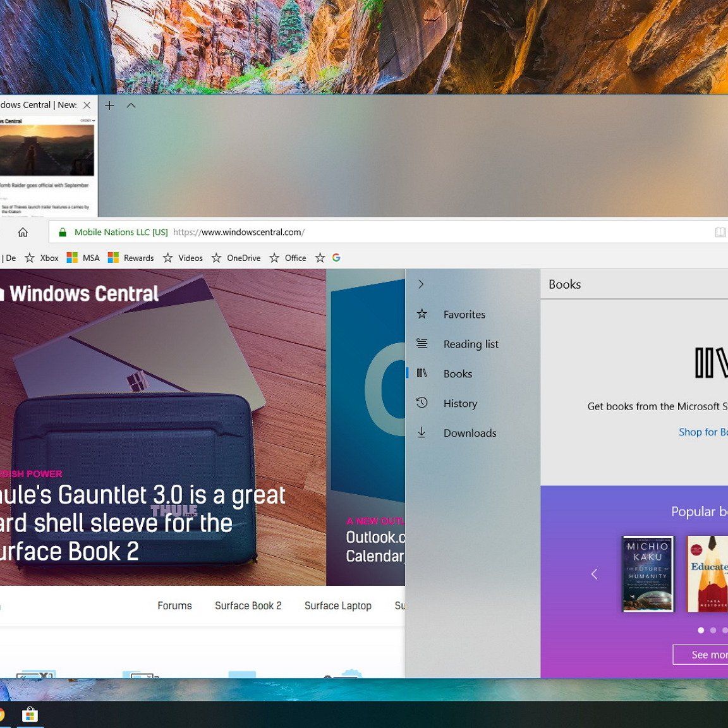
Task: Launch Microsoft Store from the taskbar
Action: coord(30,715)
